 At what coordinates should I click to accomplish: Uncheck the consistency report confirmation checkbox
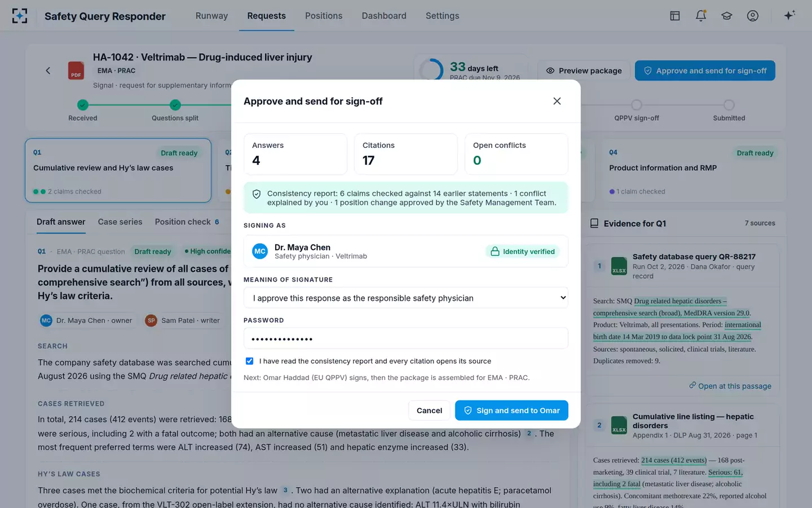click(249, 361)
